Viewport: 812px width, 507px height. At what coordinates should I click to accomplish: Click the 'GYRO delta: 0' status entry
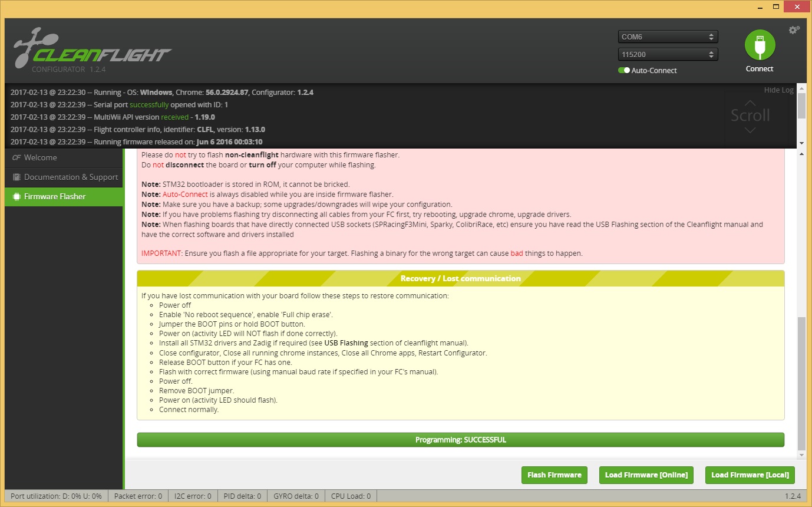(x=295, y=496)
